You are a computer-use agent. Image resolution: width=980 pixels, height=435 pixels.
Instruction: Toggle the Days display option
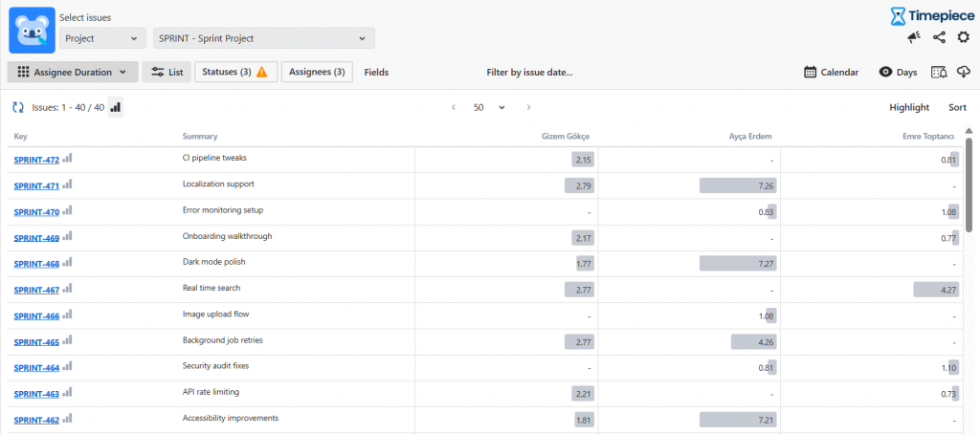(898, 72)
